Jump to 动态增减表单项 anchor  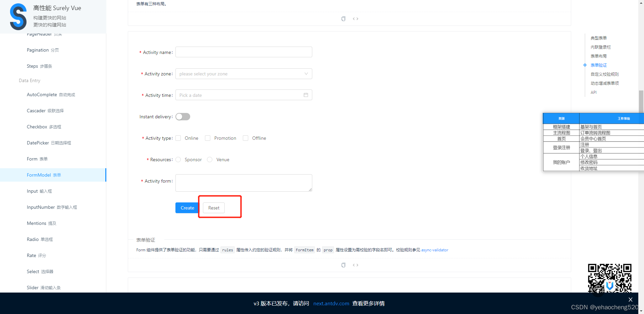(605, 83)
